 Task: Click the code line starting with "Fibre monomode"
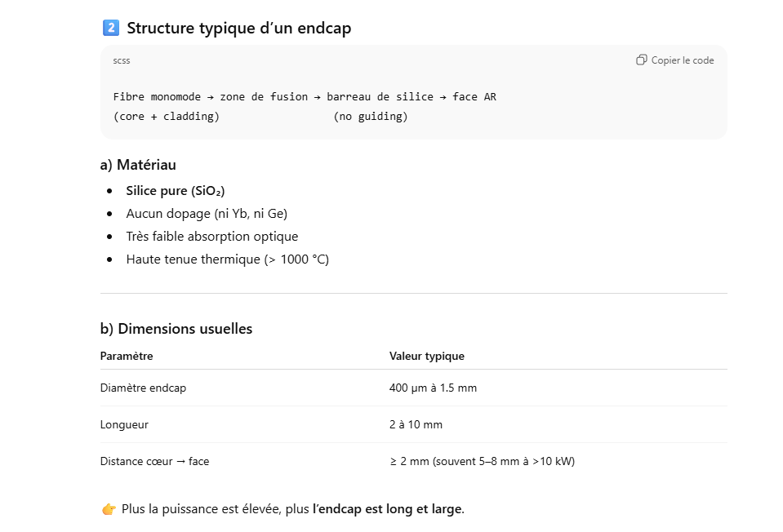(305, 96)
